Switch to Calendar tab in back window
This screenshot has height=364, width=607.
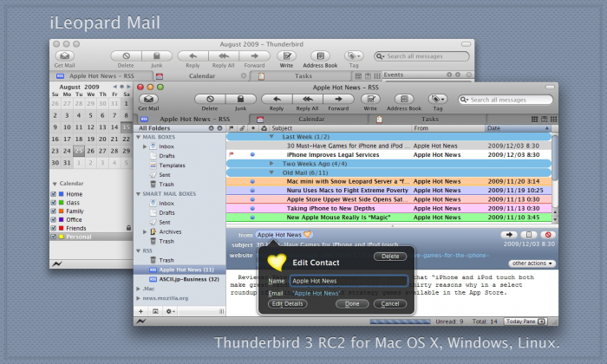click(201, 75)
